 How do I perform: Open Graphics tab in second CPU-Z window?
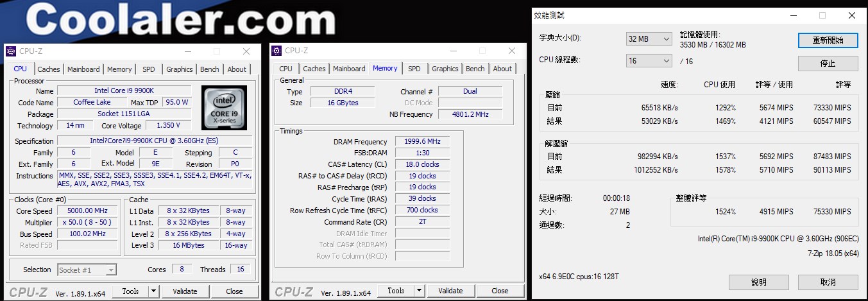(445, 69)
